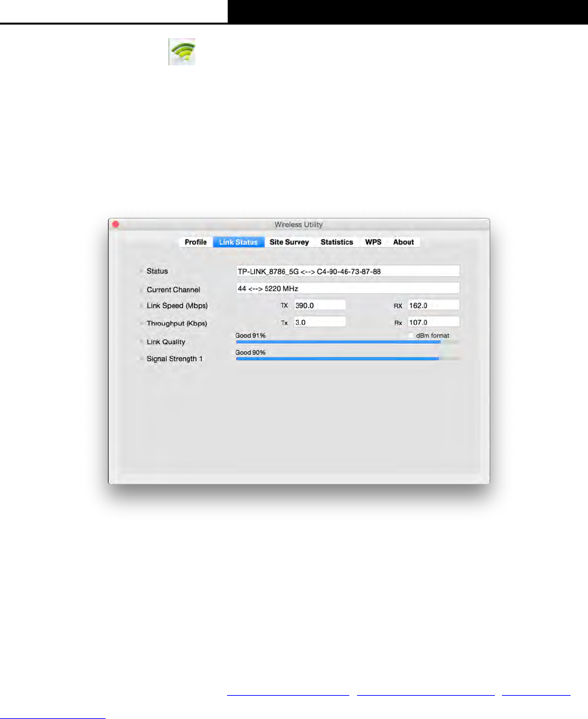Click the Throughput Tx field 3.0

coord(320,323)
